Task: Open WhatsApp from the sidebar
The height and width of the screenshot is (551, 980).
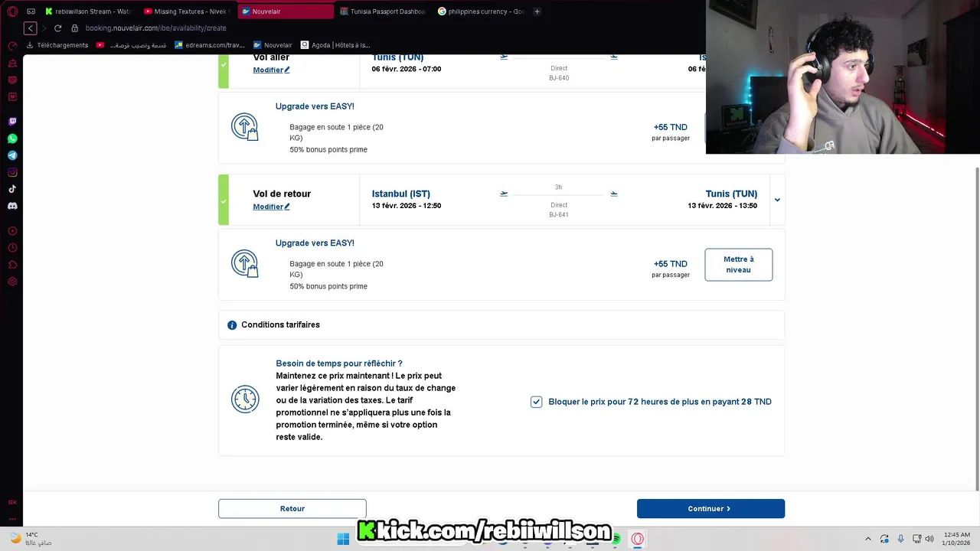Action: coord(12,139)
